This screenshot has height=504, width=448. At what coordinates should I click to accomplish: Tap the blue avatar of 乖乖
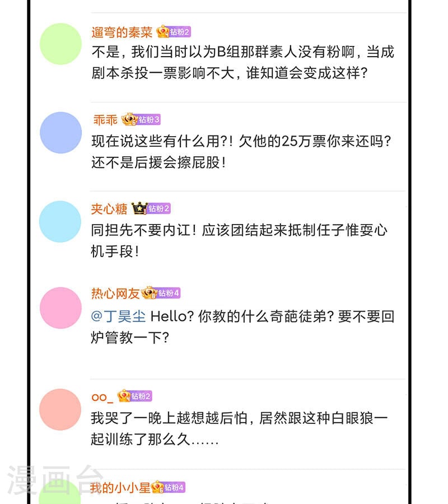click(60, 133)
